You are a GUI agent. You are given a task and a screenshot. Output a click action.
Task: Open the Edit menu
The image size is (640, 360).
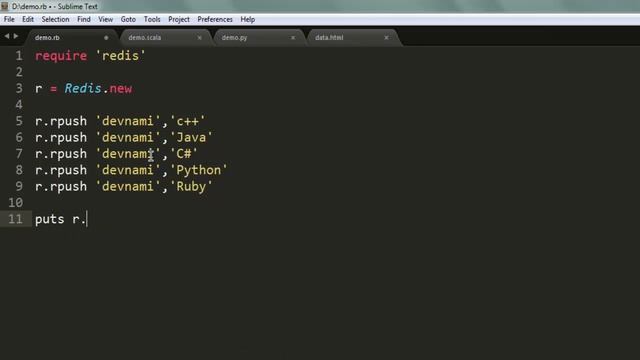point(28,20)
